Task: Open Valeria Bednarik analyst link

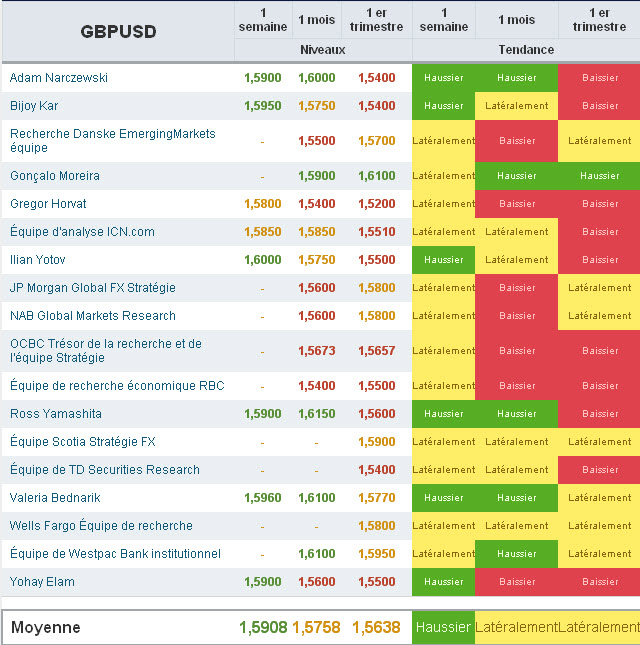Action: (55, 498)
